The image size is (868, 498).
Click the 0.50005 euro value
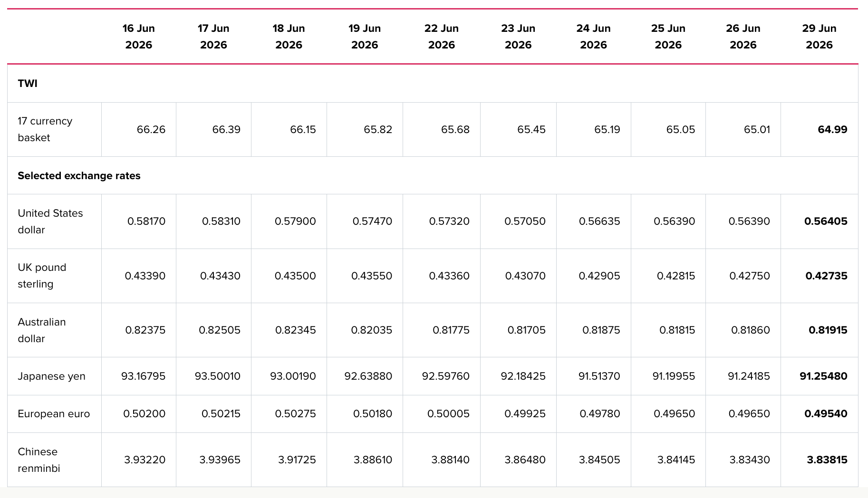[x=448, y=413]
